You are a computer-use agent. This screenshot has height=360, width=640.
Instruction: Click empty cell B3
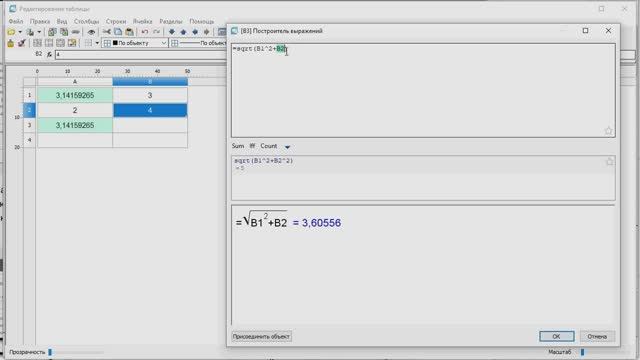pos(150,125)
